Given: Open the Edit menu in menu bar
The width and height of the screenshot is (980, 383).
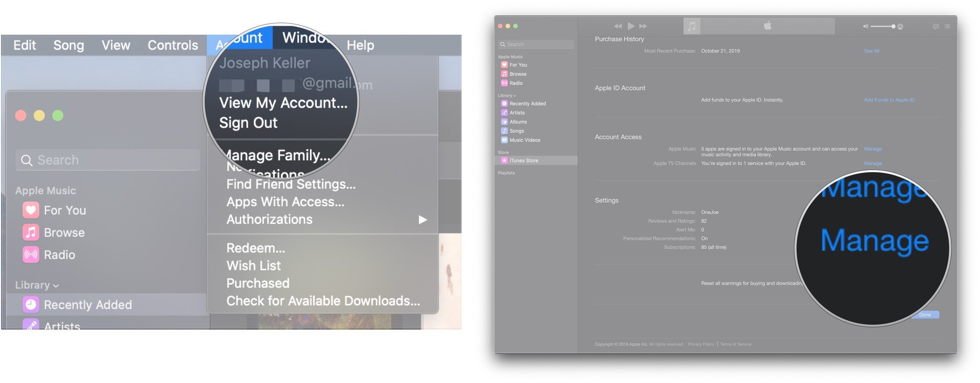Looking at the screenshot, I should [24, 45].
